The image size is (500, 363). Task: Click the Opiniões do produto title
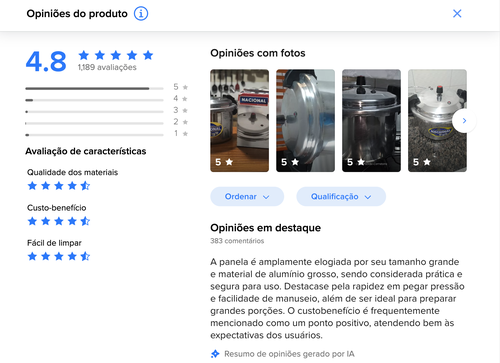coord(77,14)
